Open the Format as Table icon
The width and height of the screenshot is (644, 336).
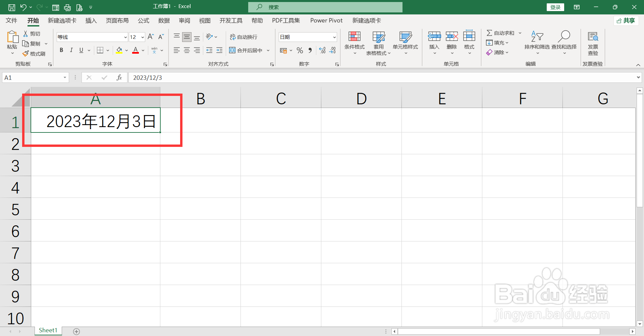click(379, 37)
